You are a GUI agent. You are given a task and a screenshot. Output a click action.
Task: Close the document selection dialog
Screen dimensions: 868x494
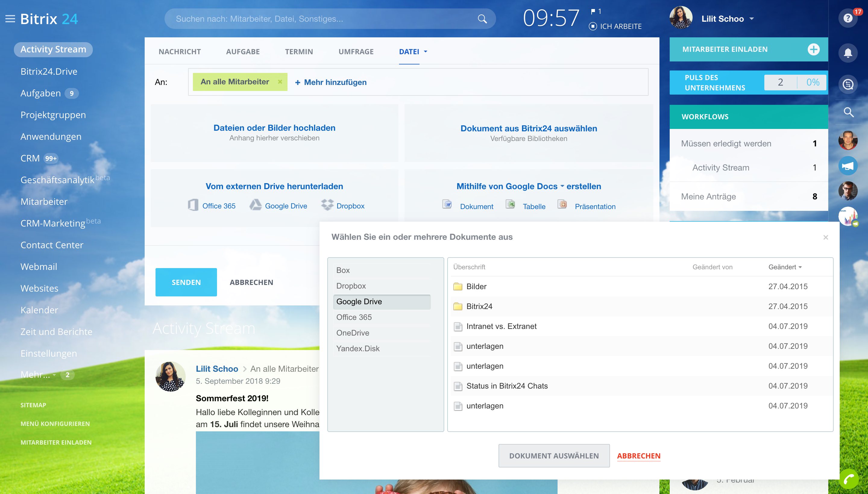(x=826, y=237)
